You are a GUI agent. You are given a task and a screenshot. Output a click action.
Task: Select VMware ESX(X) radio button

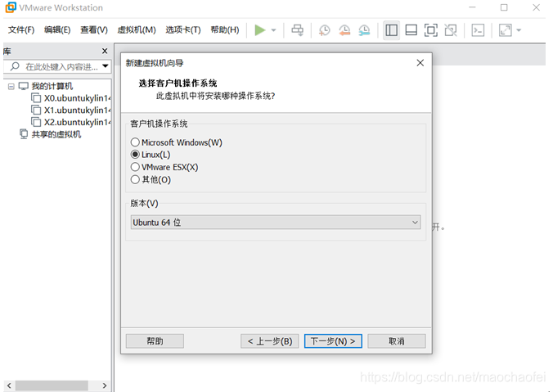coord(135,167)
